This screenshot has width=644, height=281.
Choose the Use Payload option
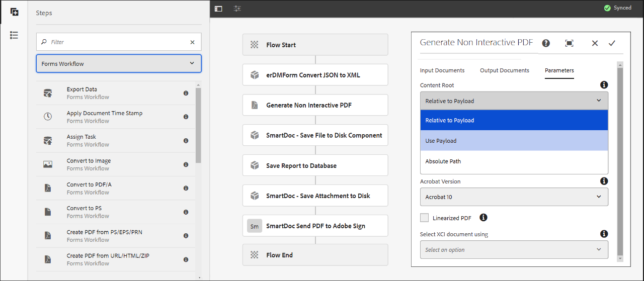tap(514, 141)
